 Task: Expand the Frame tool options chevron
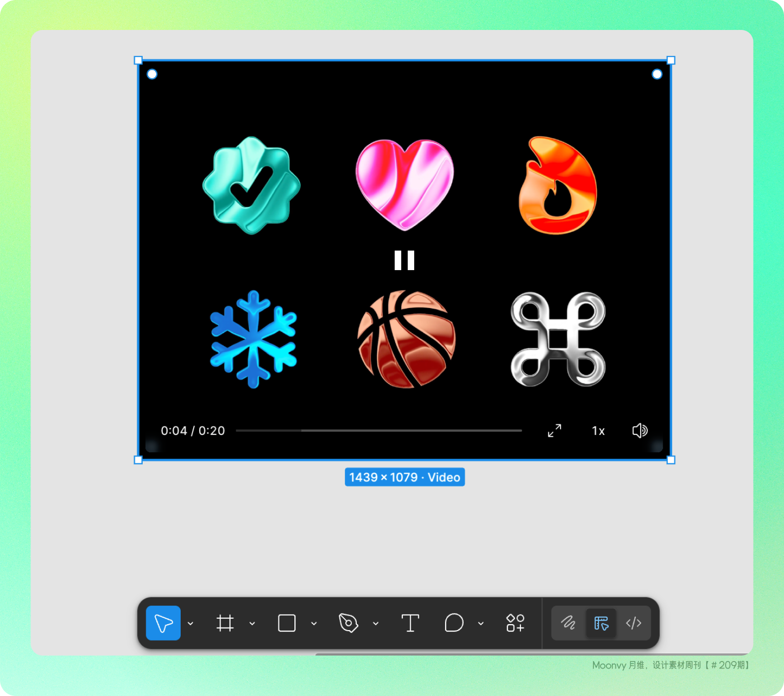[x=252, y=624]
